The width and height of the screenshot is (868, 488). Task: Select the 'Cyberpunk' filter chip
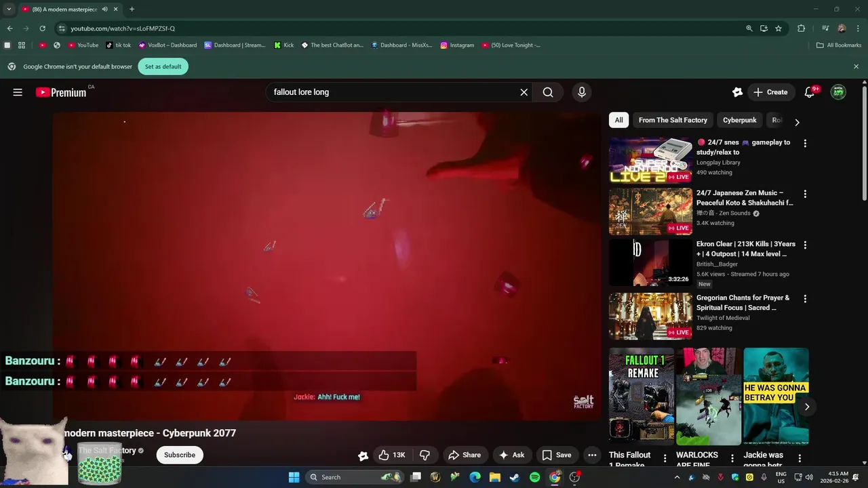[739, 120]
